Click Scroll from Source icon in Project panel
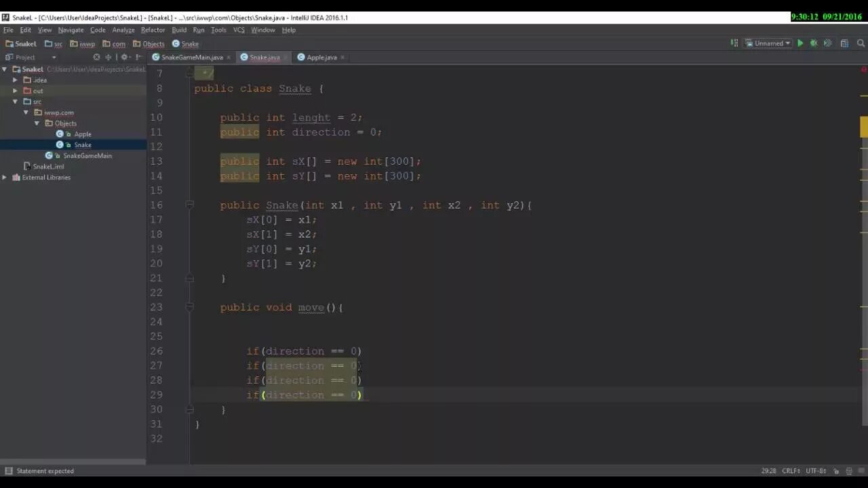This screenshot has height=488, width=868. tap(96, 58)
